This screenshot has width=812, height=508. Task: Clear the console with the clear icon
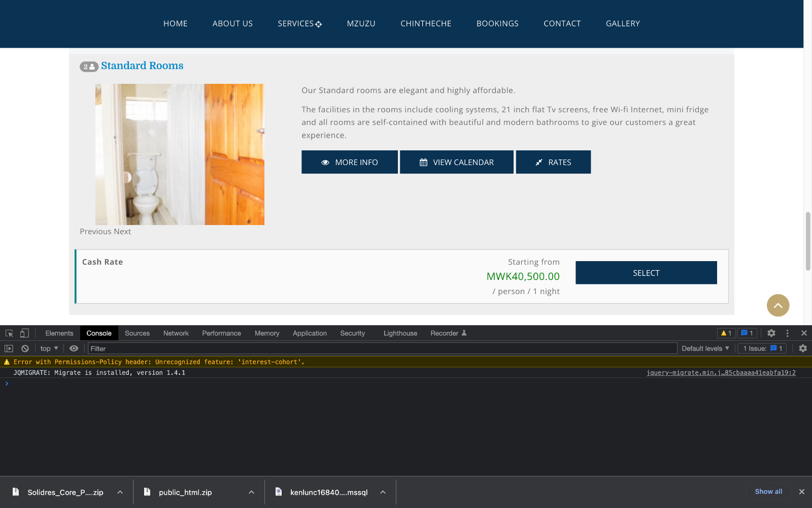point(25,348)
